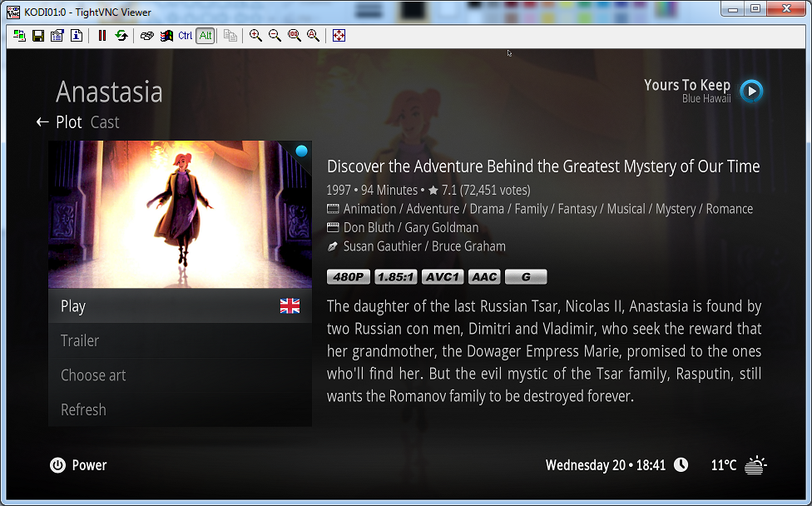The width and height of the screenshot is (812, 506).
Task: Click the blue watched indicator dot
Action: [301, 151]
